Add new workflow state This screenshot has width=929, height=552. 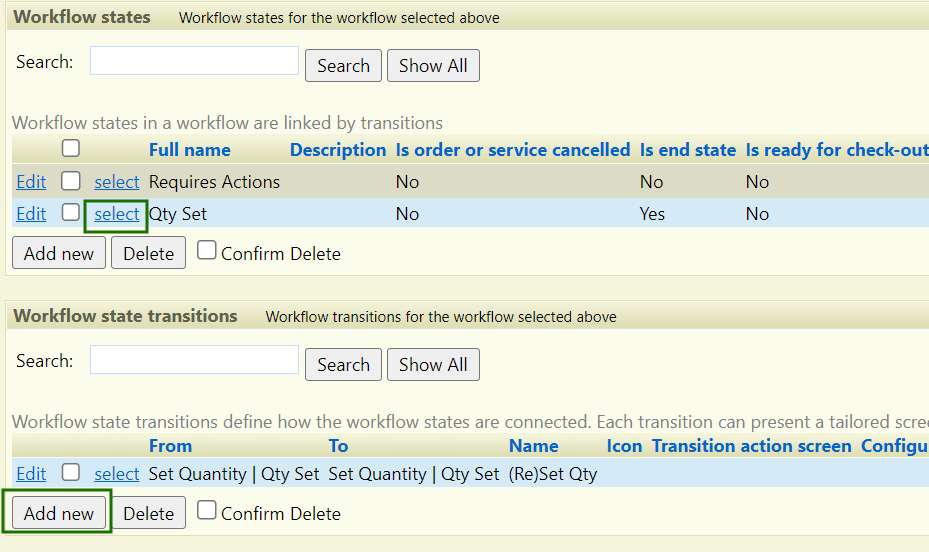coord(59,253)
